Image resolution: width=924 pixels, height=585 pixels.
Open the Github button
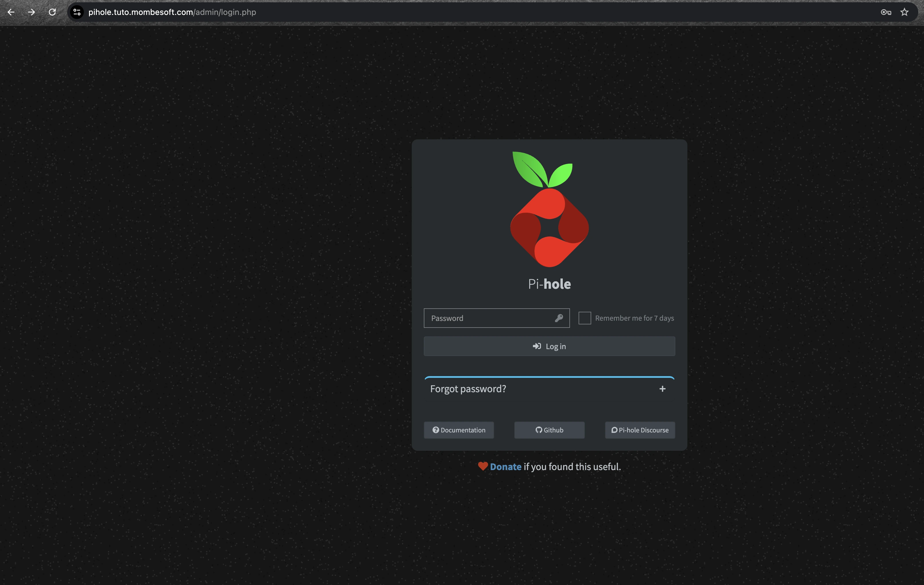click(x=549, y=430)
